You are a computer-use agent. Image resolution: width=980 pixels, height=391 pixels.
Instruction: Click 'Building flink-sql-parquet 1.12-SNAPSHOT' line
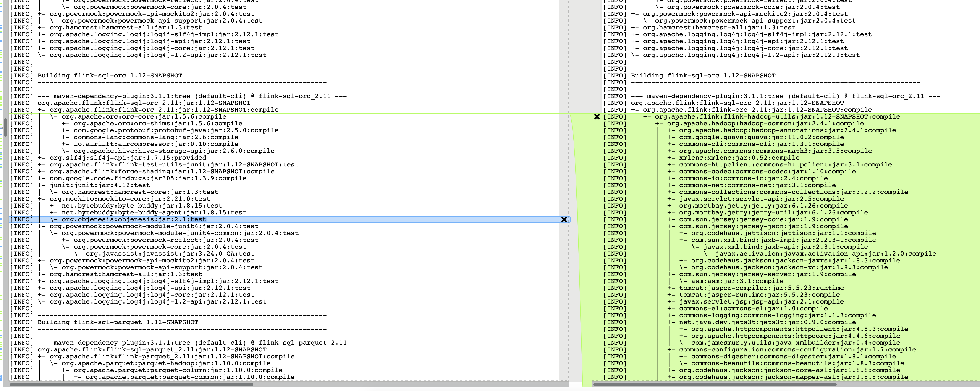(x=118, y=322)
